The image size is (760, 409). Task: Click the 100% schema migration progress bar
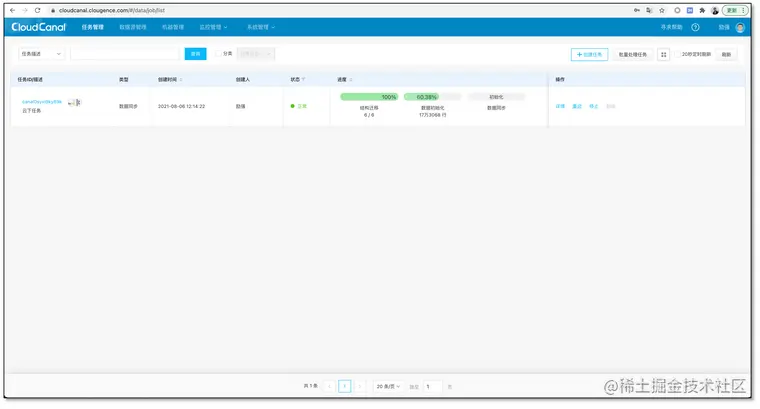point(369,97)
